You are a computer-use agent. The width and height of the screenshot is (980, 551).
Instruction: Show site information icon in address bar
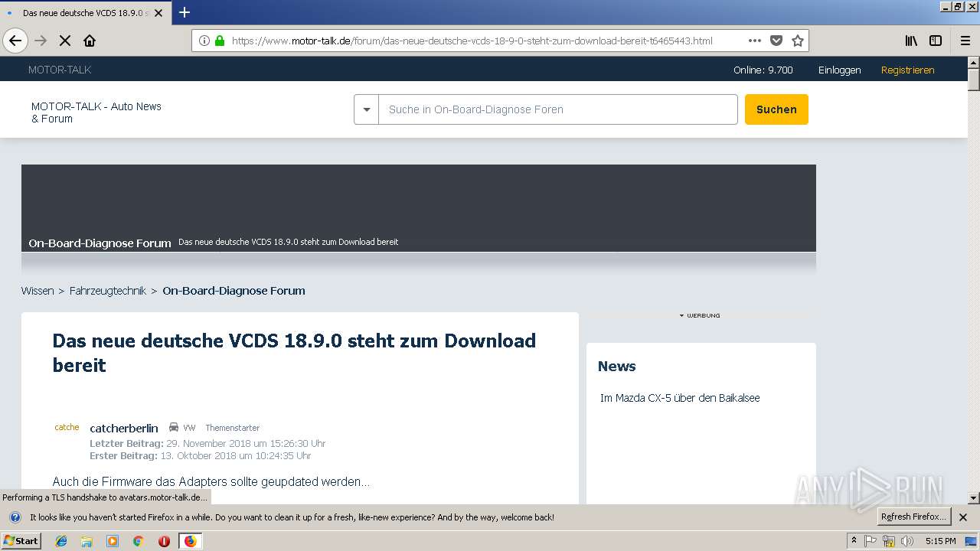pyautogui.click(x=204, y=41)
